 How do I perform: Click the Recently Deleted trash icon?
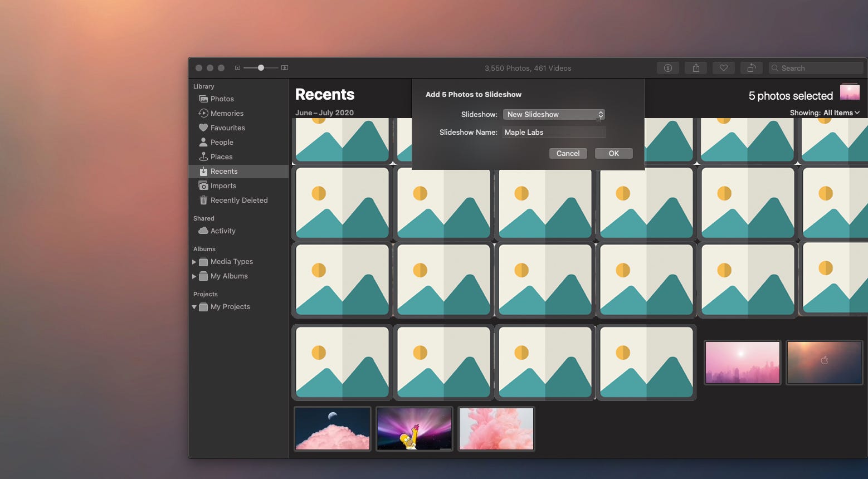pos(203,200)
